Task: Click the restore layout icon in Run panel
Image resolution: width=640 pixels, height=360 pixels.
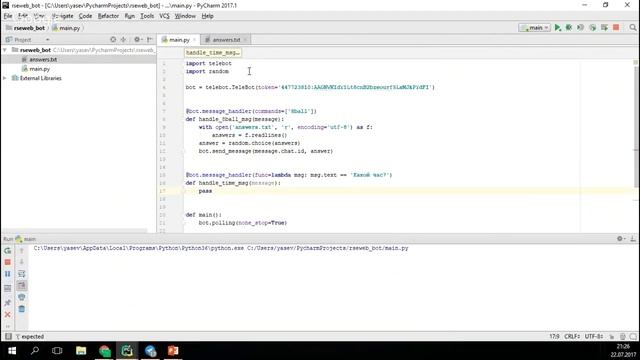Action: [x=7, y=288]
